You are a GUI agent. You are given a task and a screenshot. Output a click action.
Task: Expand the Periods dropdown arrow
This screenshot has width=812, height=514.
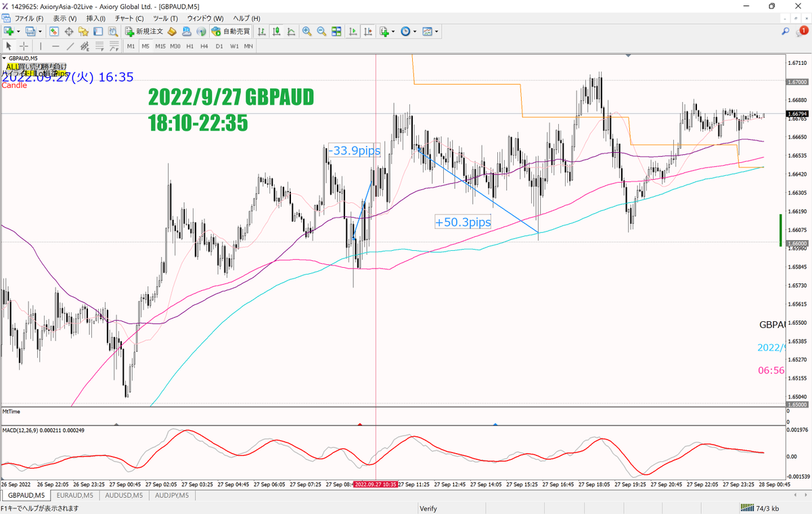[415, 32]
